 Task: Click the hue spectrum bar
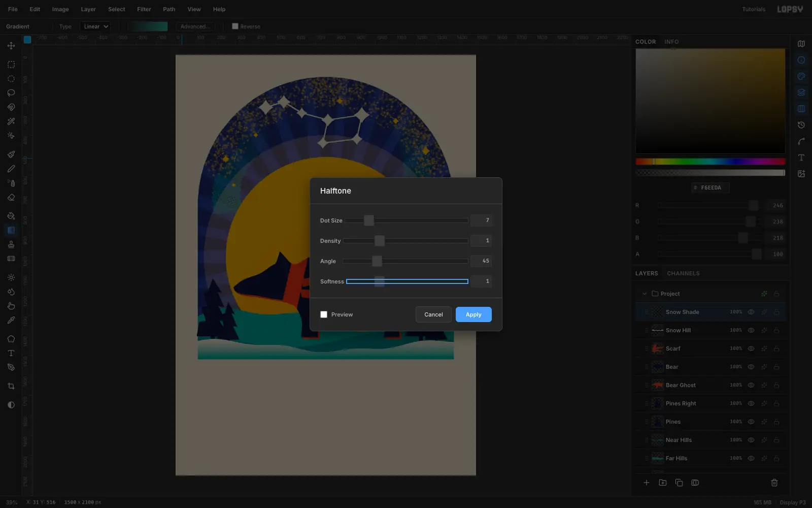[710, 162]
